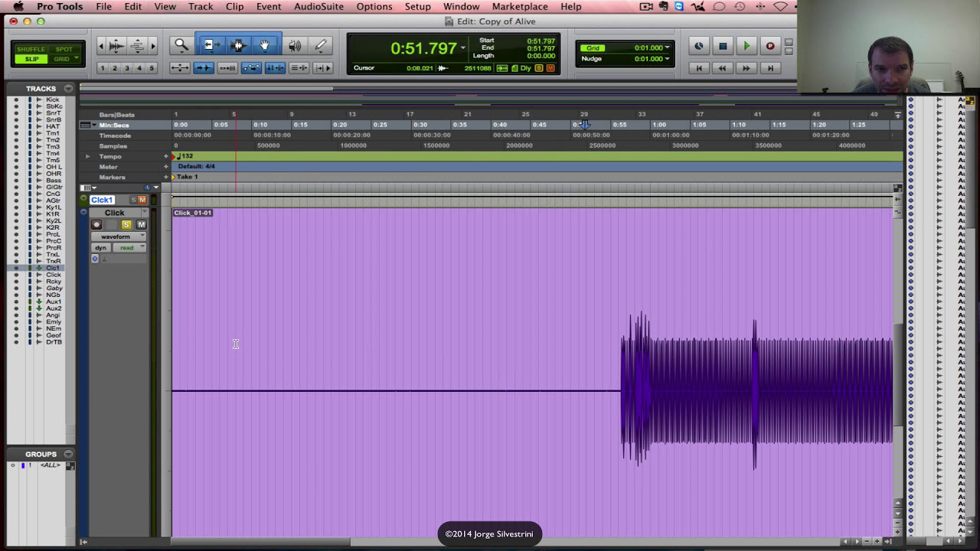Click the Grid indicator in Grid display
The height and width of the screenshot is (551, 980).
[593, 48]
